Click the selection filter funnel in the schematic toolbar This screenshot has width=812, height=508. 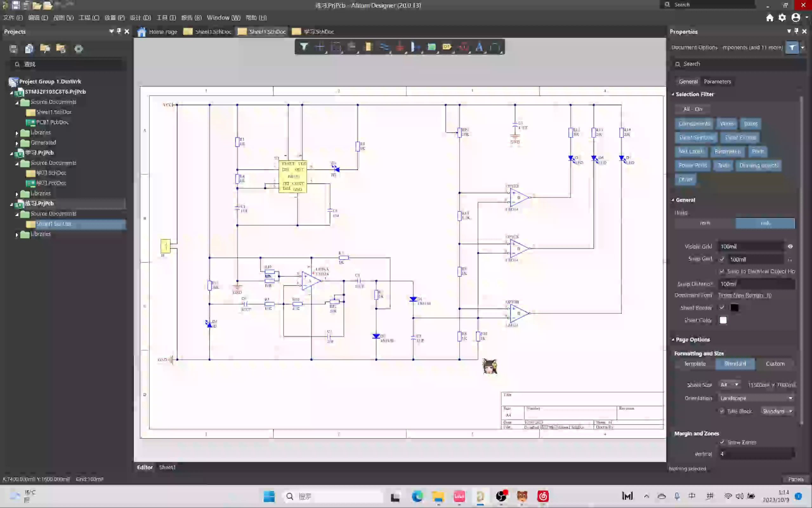304,47
